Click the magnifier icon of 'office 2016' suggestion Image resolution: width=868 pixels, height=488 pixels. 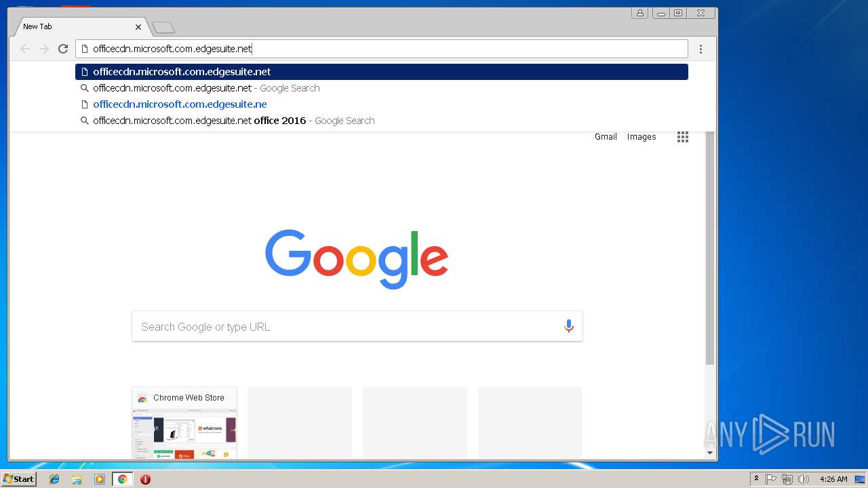(x=85, y=121)
